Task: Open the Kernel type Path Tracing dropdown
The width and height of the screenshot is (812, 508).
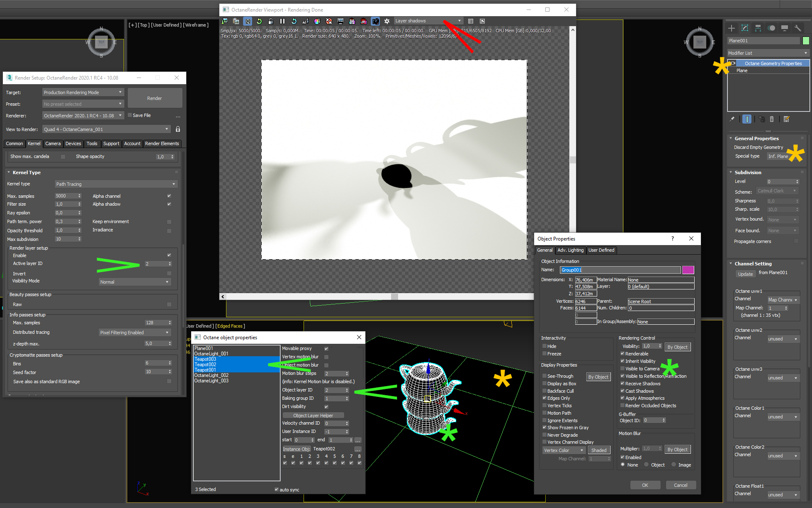Action: tap(116, 184)
